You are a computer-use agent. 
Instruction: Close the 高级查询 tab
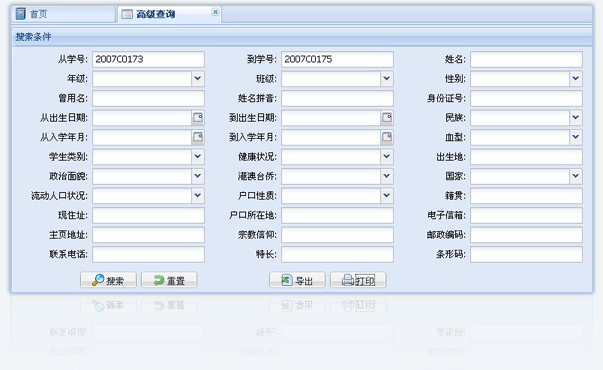[x=215, y=12]
